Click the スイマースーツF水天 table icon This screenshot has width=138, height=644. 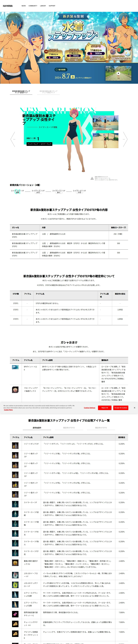(x=15, y=533)
